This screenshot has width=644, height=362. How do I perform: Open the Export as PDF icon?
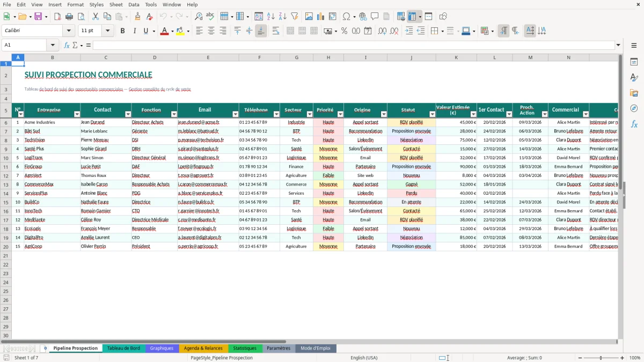click(x=57, y=17)
